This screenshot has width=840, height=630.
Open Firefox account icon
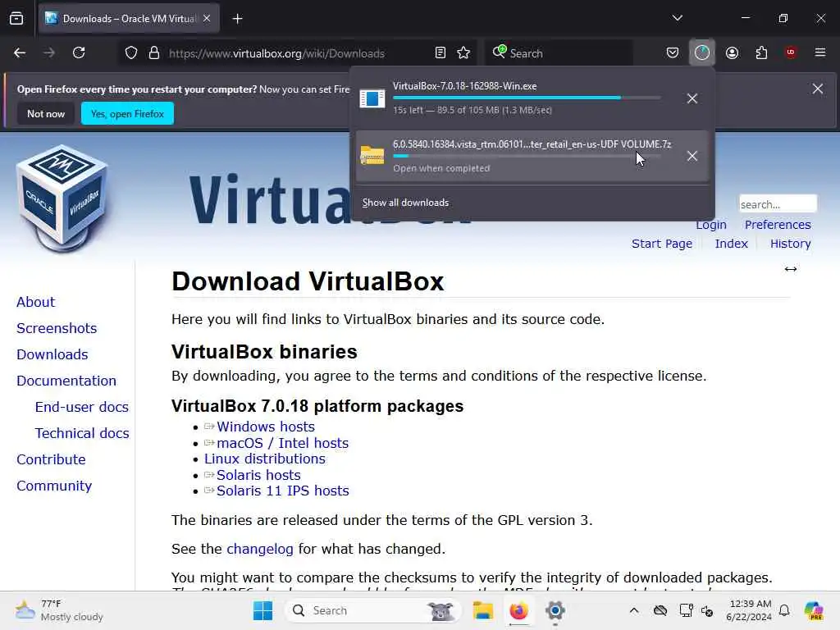click(732, 53)
